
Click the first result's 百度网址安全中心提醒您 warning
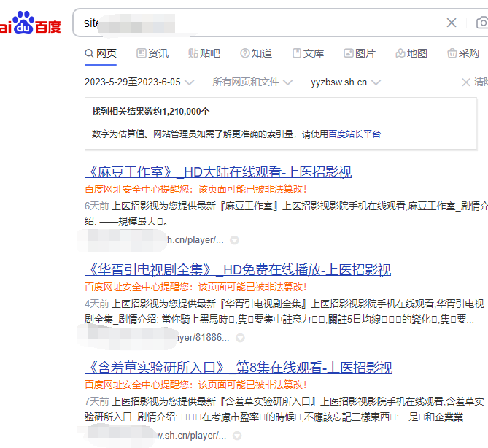click(195, 189)
